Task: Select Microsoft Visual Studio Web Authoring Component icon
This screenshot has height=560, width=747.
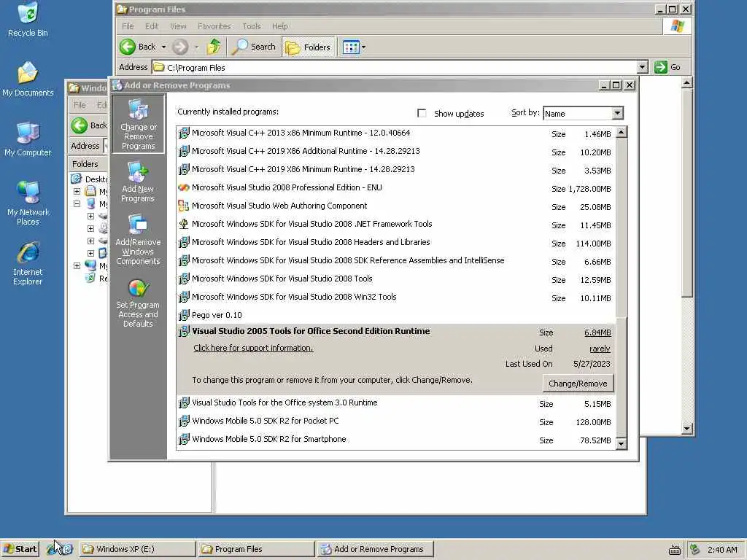Action: coord(183,206)
